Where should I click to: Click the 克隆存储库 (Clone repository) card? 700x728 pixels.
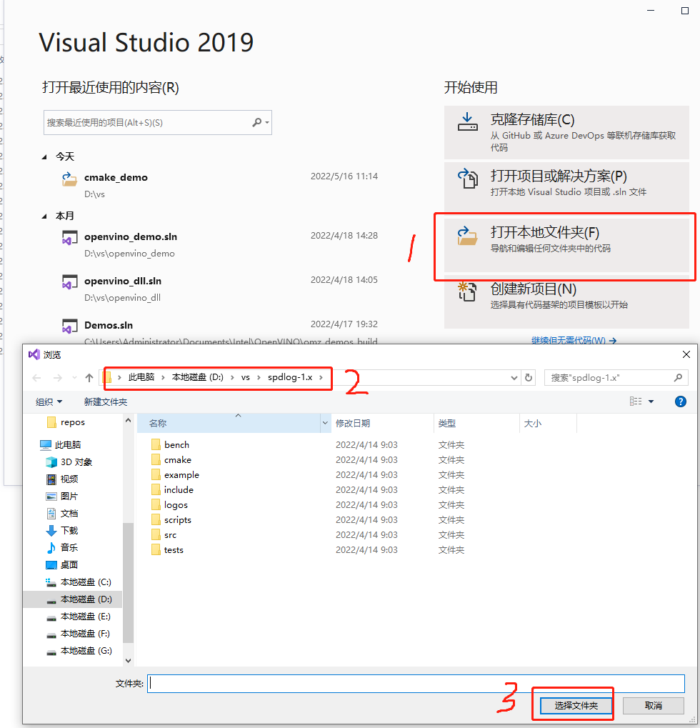(566, 133)
